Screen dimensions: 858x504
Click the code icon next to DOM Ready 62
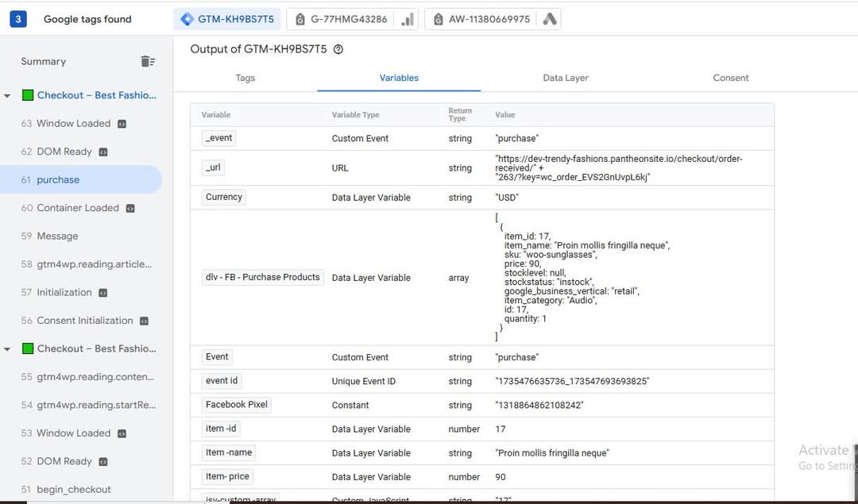pyautogui.click(x=102, y=152)
